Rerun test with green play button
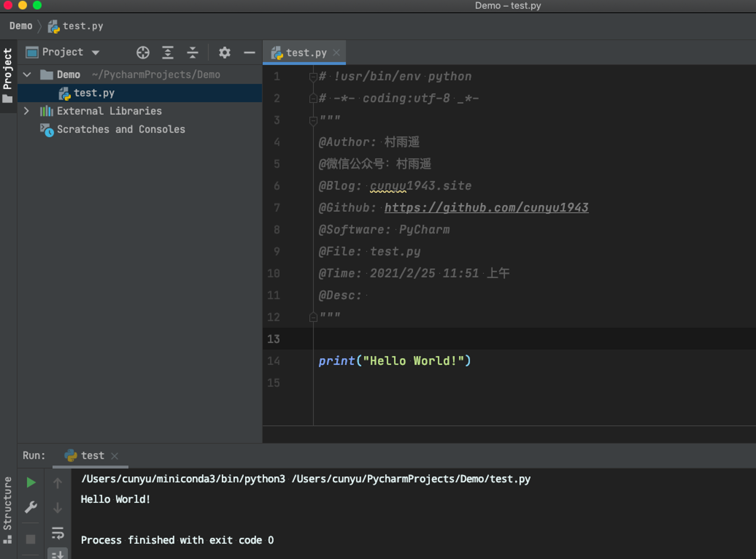The image size is (756, 559). tap(31, 483)
